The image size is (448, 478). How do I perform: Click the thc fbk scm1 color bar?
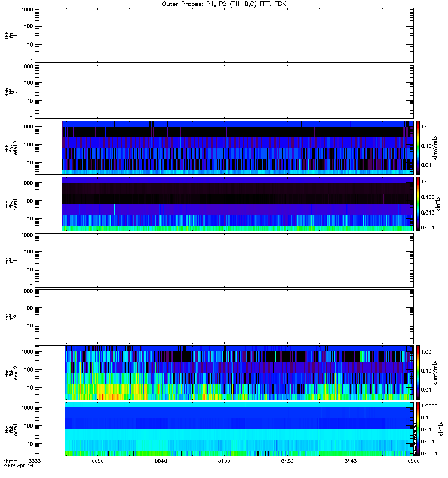418,429
